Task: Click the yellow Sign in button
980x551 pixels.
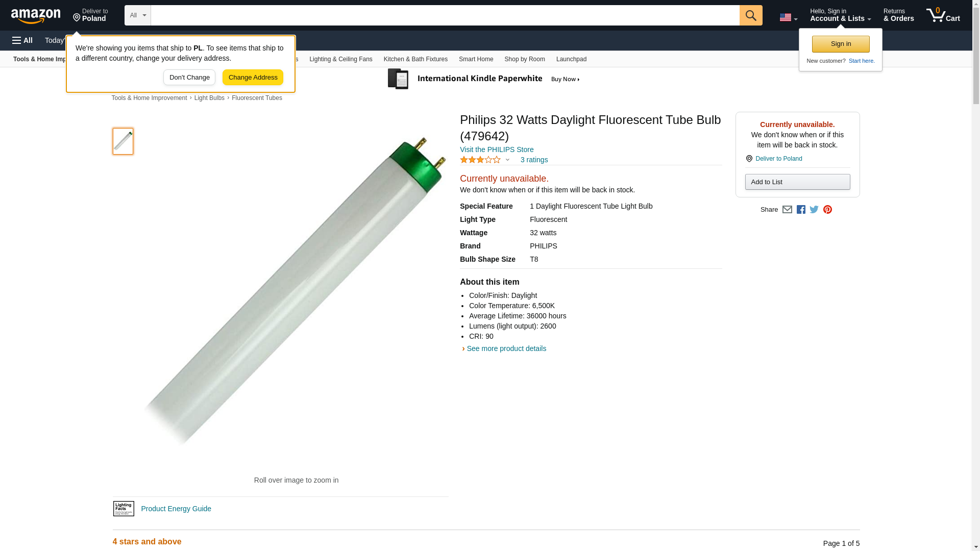Action: coord(840,44)
